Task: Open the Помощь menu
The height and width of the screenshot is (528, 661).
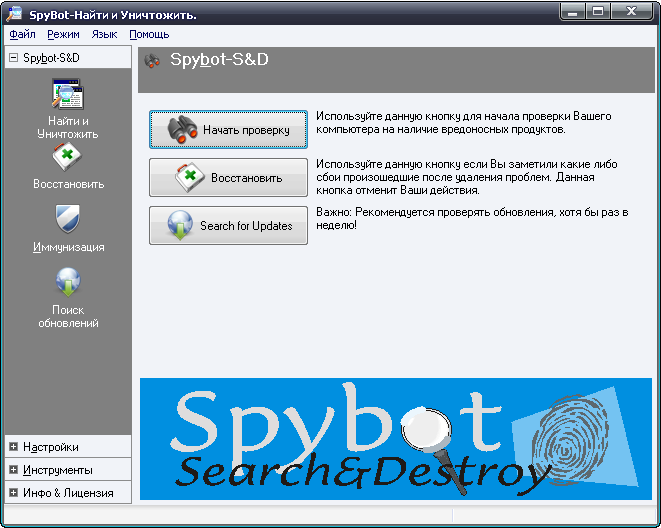Action: tap(149, 34)
